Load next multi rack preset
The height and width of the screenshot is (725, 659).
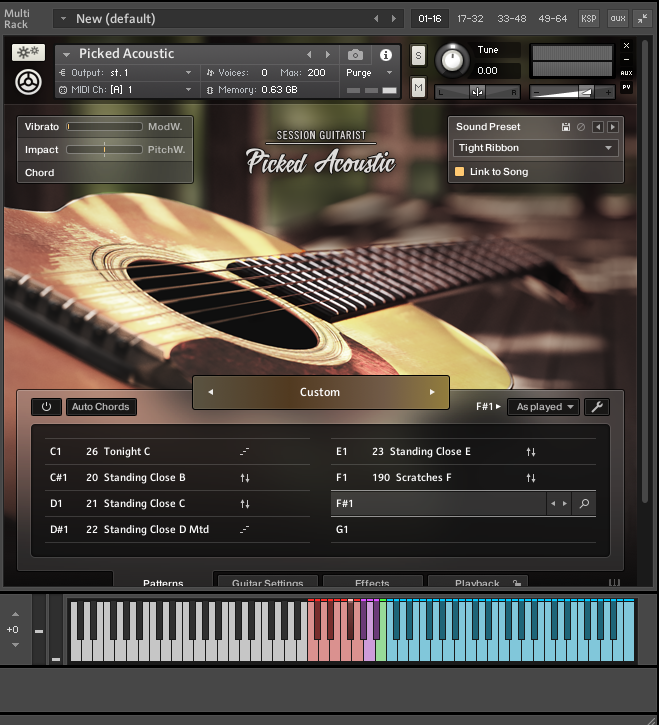394,18
